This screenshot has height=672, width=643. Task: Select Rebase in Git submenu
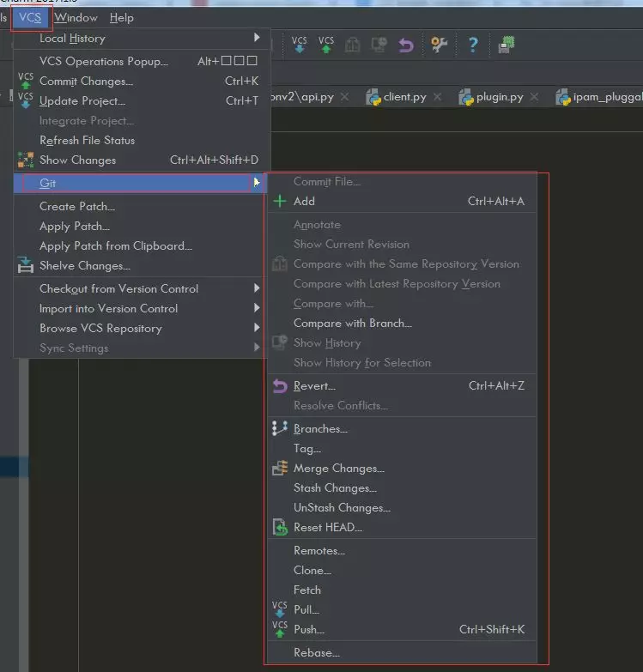click(402, 652)
